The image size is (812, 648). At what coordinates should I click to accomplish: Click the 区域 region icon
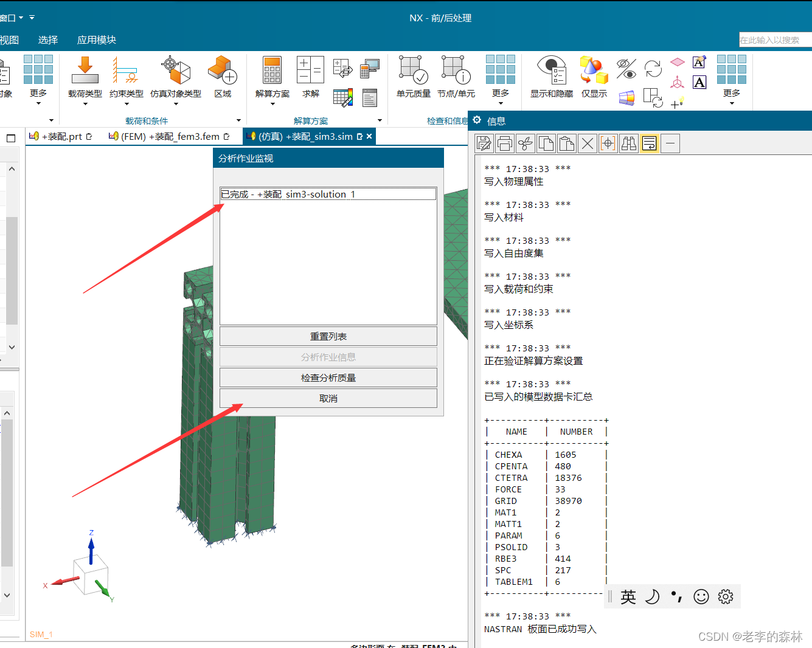click(223, 71)
